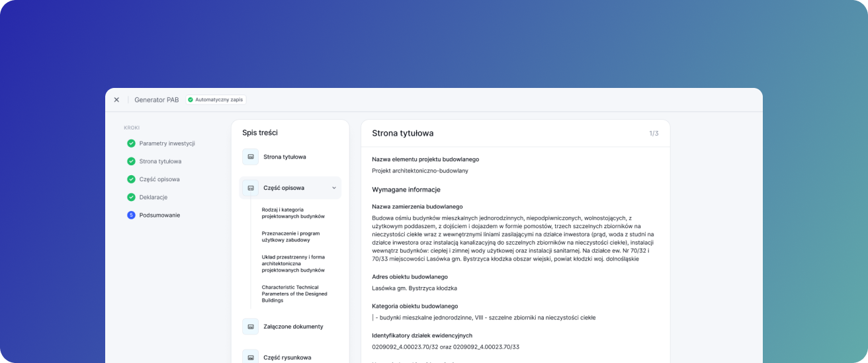Close the Generator PAB window
This screenshot has width=868, height=363.
[x=116, y=100]
